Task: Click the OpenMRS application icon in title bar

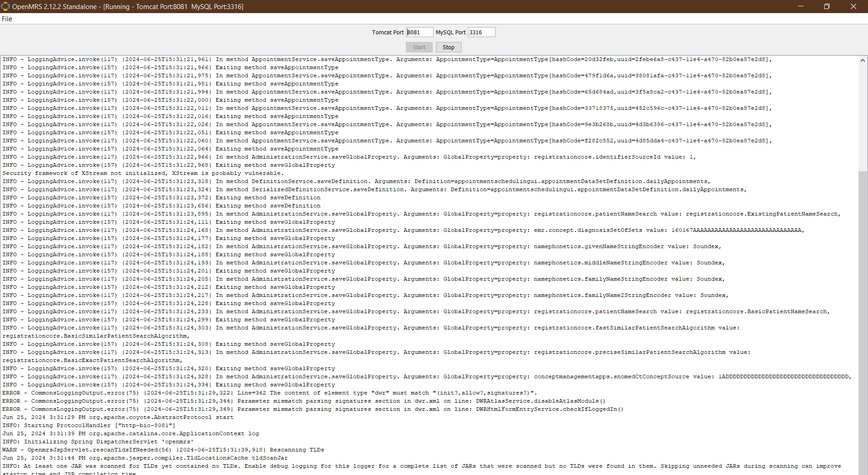Action: click(5, 6)
